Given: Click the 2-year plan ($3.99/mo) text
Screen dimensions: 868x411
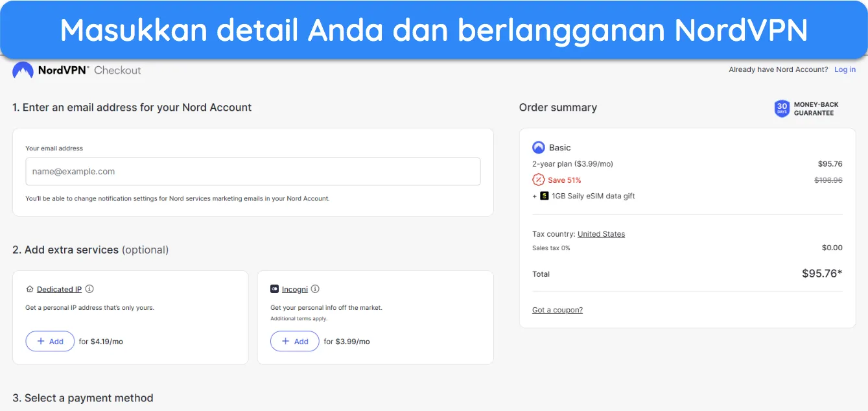Looking at the screenshot, I should click(572, 164).
